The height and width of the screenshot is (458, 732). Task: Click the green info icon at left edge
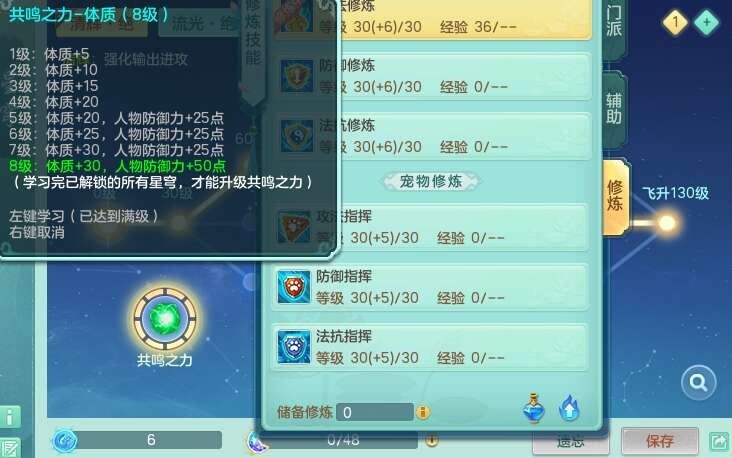(x=10, y=416)
